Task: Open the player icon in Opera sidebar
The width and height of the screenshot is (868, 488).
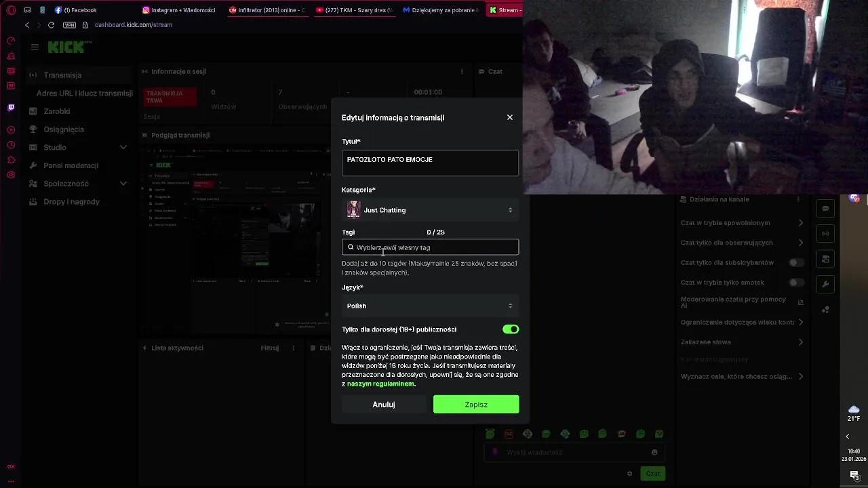Action: point(11,130)
